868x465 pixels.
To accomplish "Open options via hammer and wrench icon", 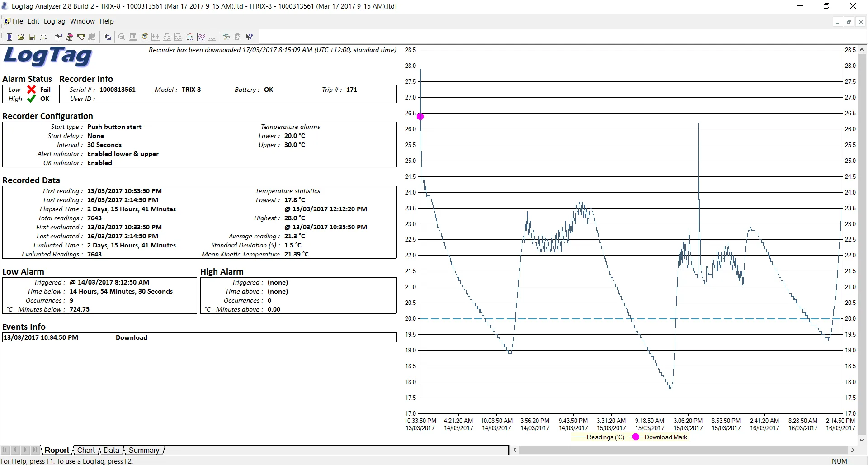I will [x=226, y=37].
